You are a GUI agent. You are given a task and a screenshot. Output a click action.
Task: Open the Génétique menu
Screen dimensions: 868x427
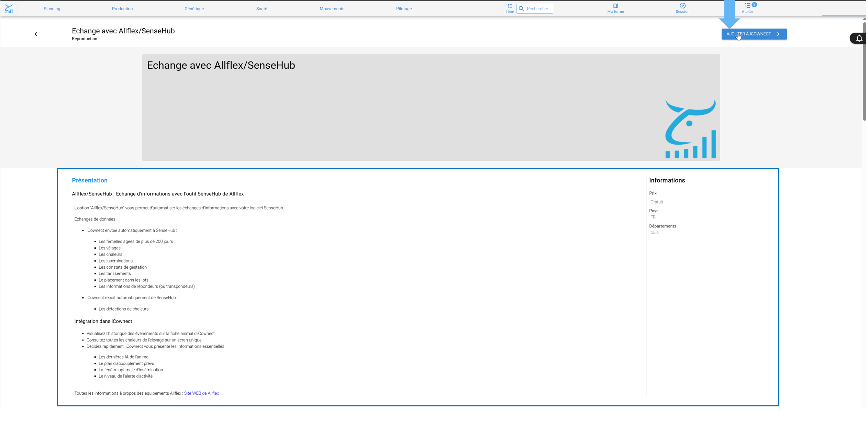194,9
